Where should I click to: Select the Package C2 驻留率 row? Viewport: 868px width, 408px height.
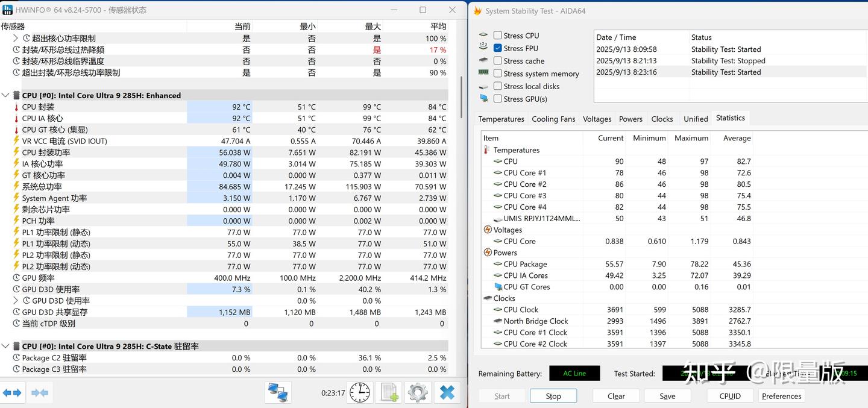pyautogui.click(x=224, y=357)
